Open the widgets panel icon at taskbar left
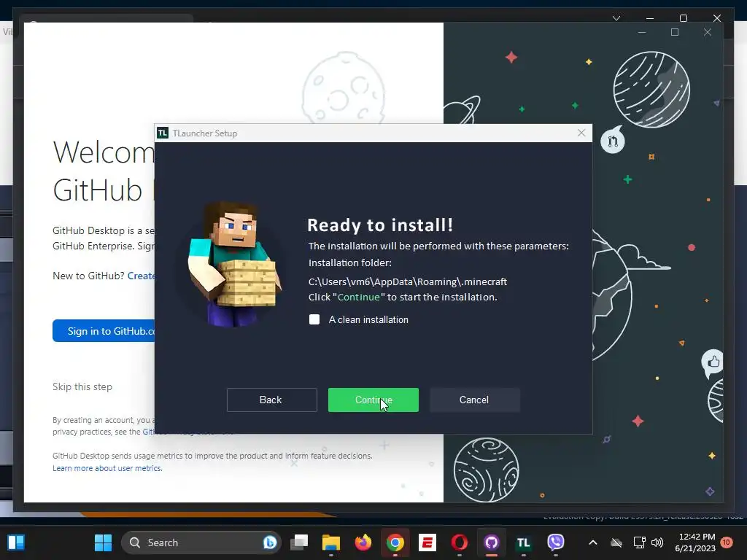Image resolution: width=747 pixels, height=560 pixels. (x=16, y=542)
